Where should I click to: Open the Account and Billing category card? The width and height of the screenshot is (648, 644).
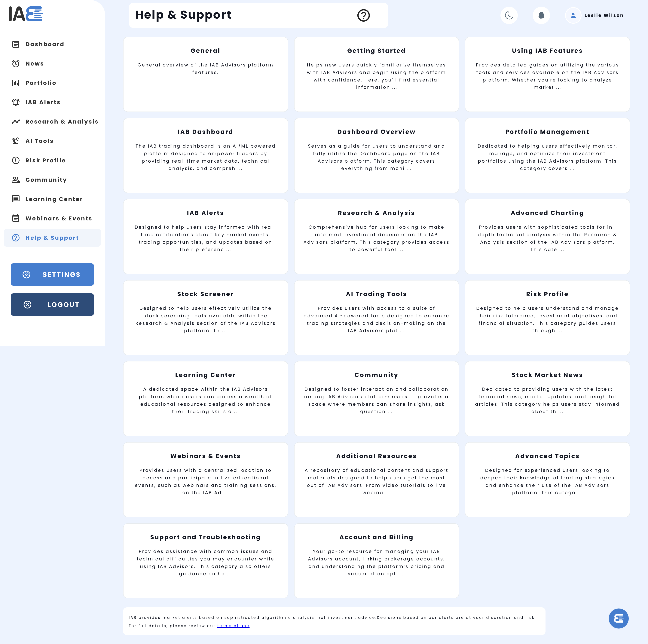point(376,560)
